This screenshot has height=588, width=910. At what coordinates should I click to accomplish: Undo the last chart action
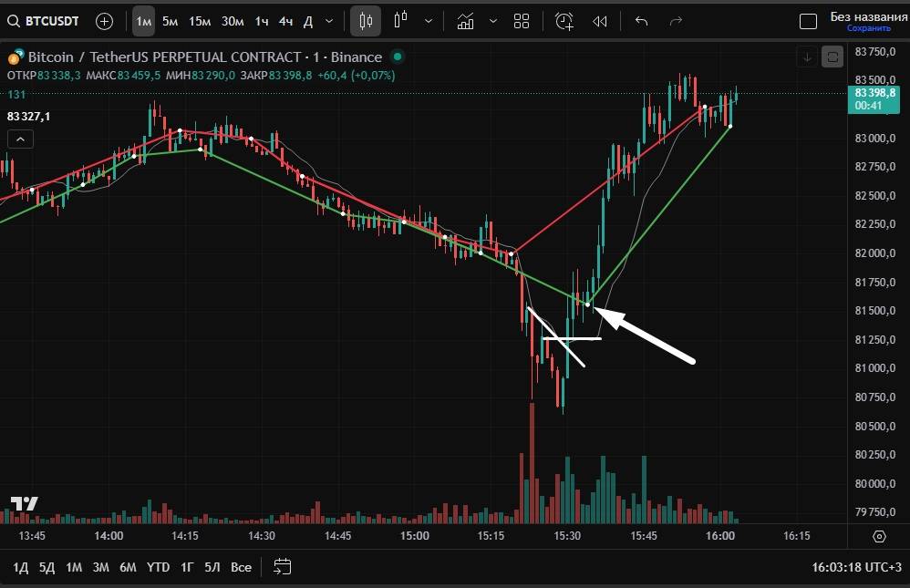641,20
